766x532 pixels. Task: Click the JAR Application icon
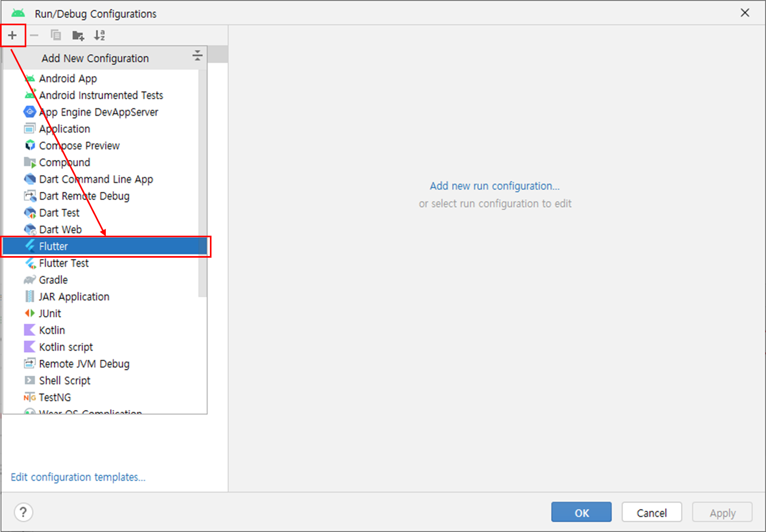point(30,296)
